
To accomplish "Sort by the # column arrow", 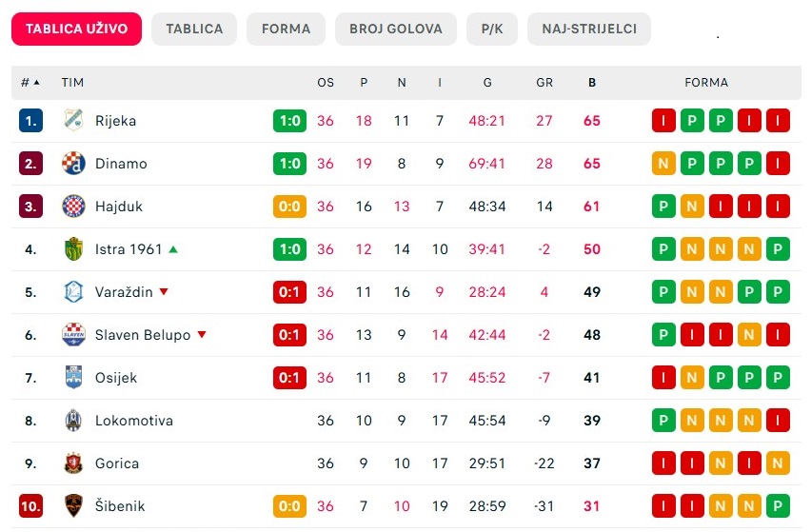I will (36, 82).
